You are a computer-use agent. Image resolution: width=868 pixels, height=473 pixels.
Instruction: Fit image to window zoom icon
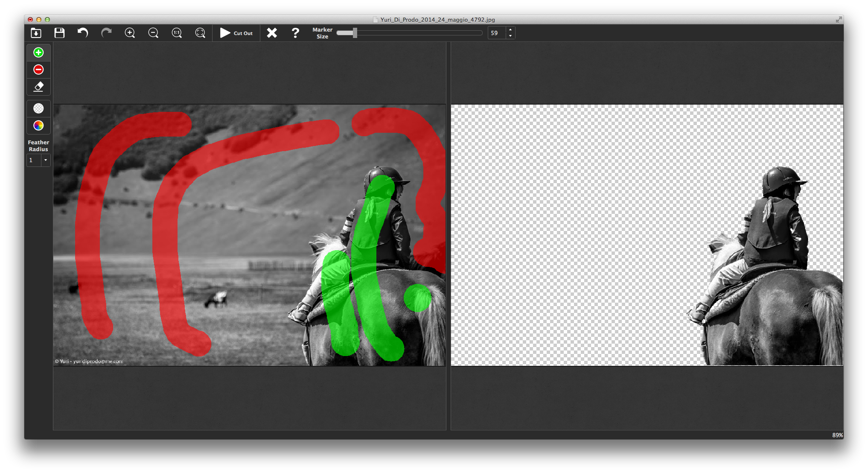pyautogui.click(x=200, y=33)
